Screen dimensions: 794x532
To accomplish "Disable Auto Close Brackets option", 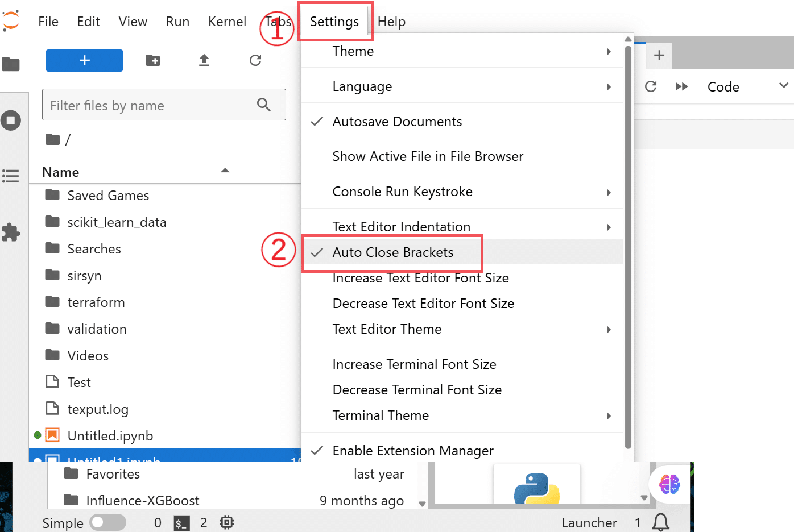I will pyautogui.click(x=392, y=252).
